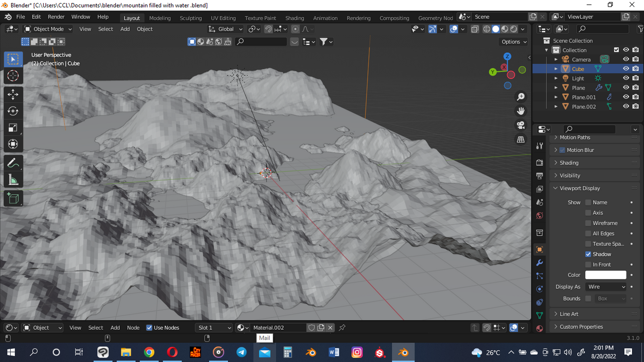644x362 pixels.
Task: Click the zoom magnifier viewport icon
Action: [x=521, y=97]
